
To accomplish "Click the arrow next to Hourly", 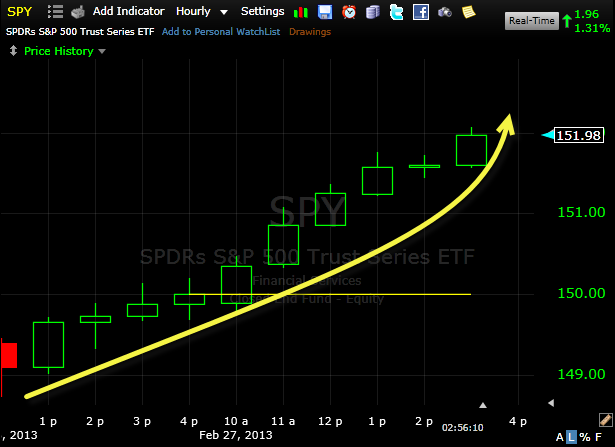I will (224, 13).
